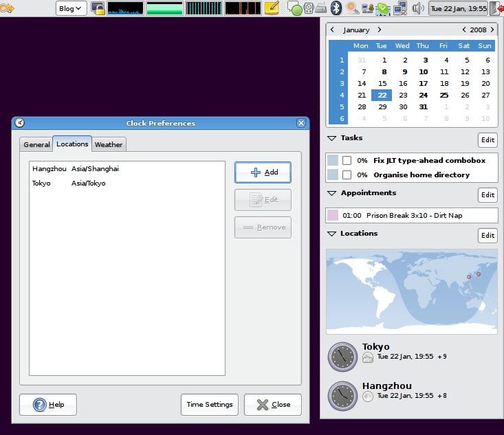Click the network computers tray icon
The image size is (504, 435).
pos(400,8)
